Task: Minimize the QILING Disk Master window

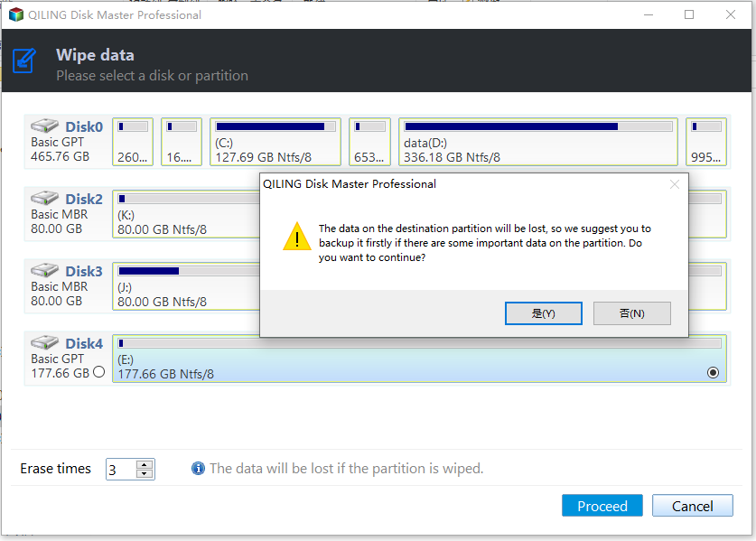Action: coord(649,15)
